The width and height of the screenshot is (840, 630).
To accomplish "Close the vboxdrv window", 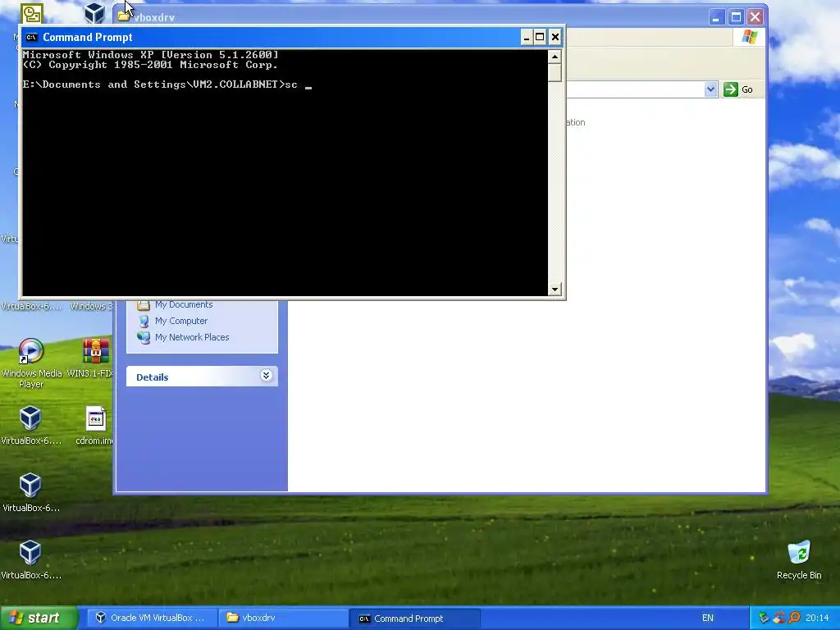I will 756,17.
